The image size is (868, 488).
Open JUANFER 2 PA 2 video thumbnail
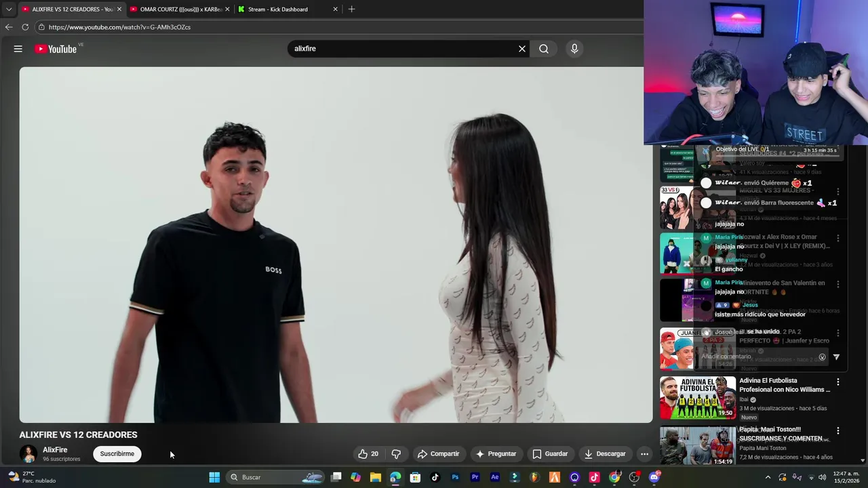698,349
